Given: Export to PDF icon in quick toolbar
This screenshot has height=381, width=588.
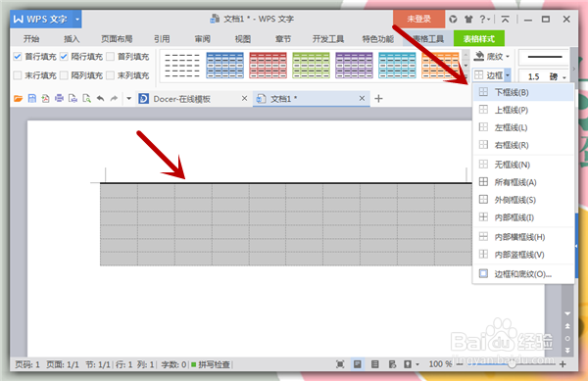Looking at the screenshot, I should (45, 99).
